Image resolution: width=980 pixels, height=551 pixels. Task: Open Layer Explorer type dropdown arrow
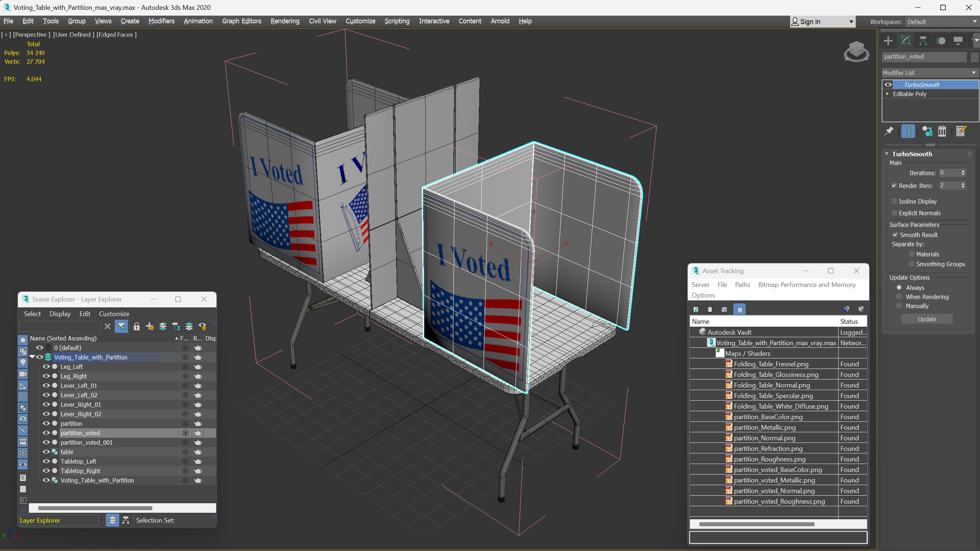pos(101,520)
